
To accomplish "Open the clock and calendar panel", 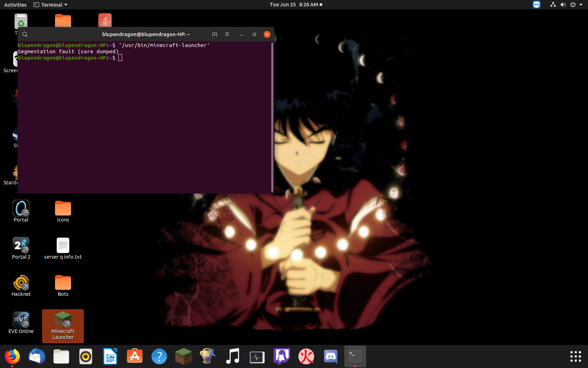I will pos(295,5).
